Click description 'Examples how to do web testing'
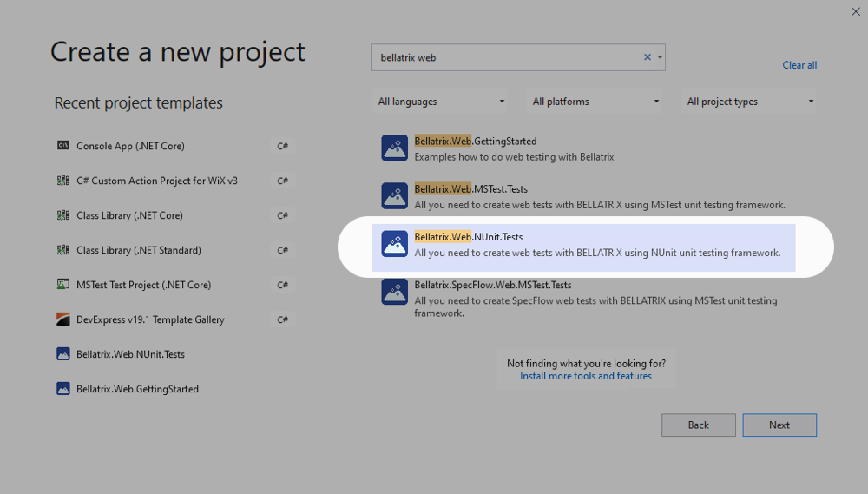This screenshot has width=868, height=494. point(514,157)
